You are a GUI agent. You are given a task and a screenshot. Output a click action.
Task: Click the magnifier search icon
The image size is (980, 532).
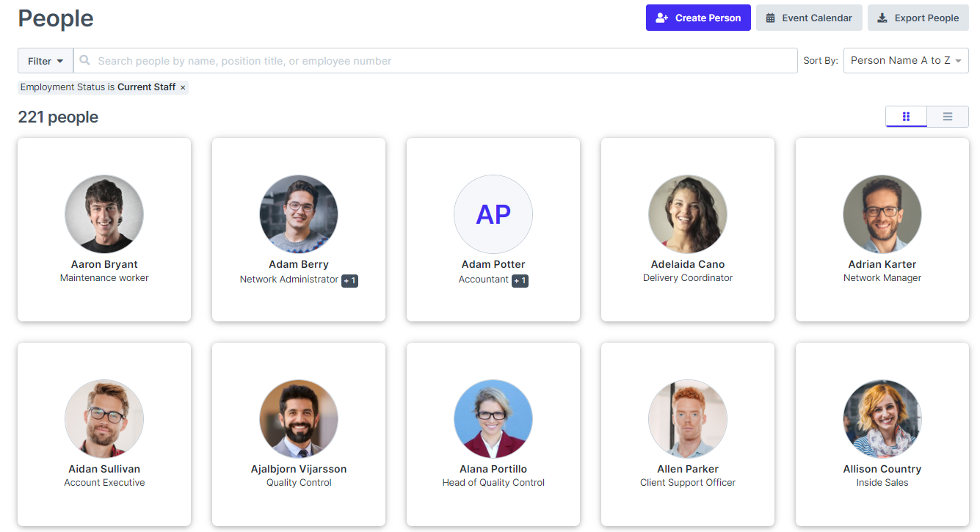85,61
